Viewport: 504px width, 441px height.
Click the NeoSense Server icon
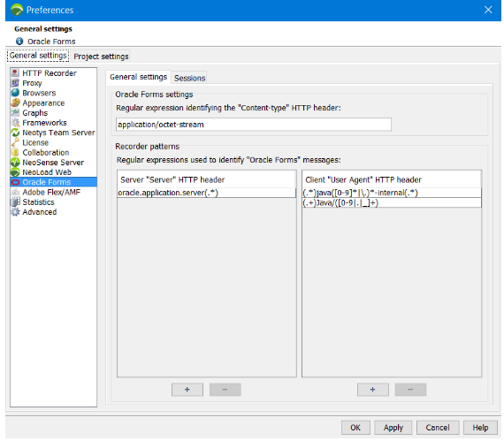pyautogui.click(x=15, y=163)
